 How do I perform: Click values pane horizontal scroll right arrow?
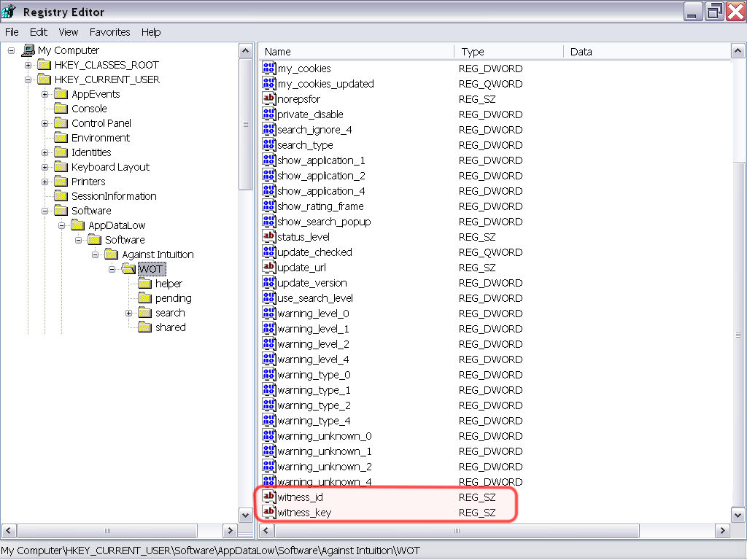[723, 531]
